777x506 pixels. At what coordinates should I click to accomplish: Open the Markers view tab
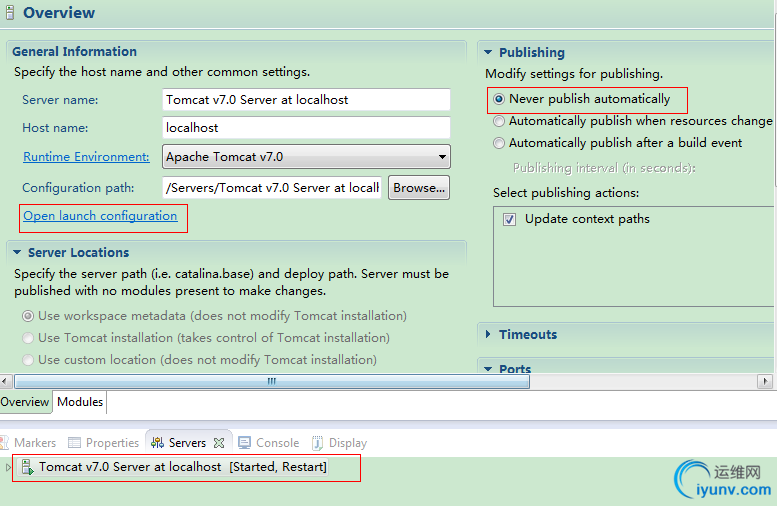[x=28, y=443]
